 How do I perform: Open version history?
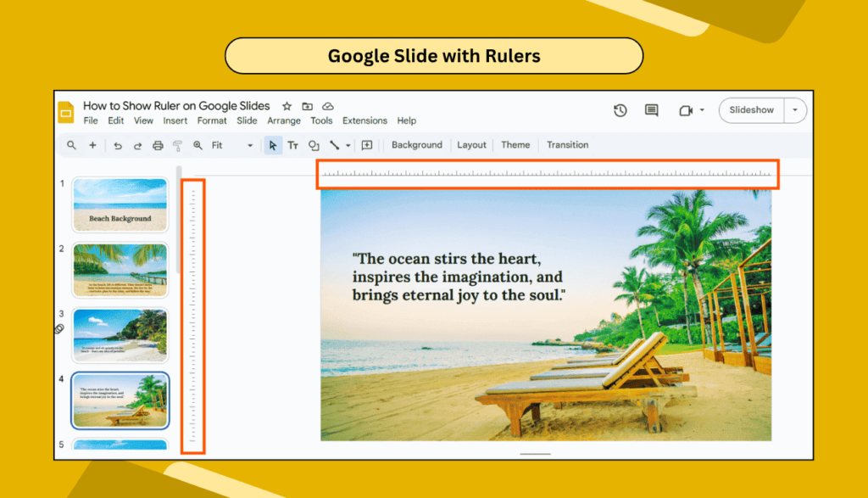point(620,110)
